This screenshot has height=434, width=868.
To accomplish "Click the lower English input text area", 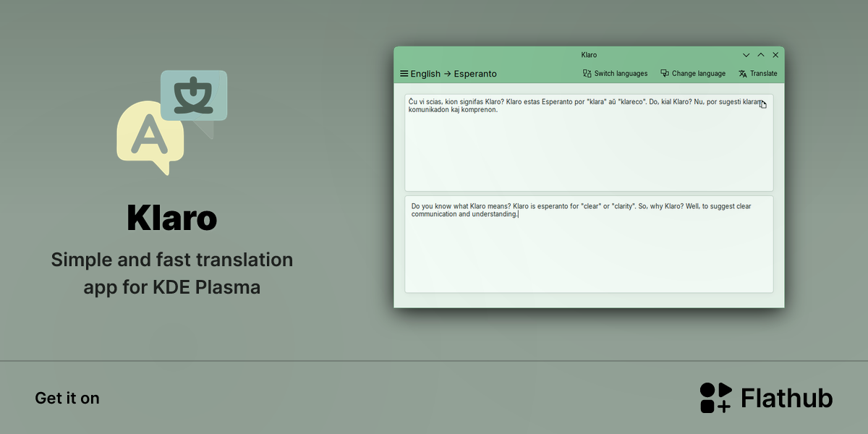I will [x=589, y=244].
